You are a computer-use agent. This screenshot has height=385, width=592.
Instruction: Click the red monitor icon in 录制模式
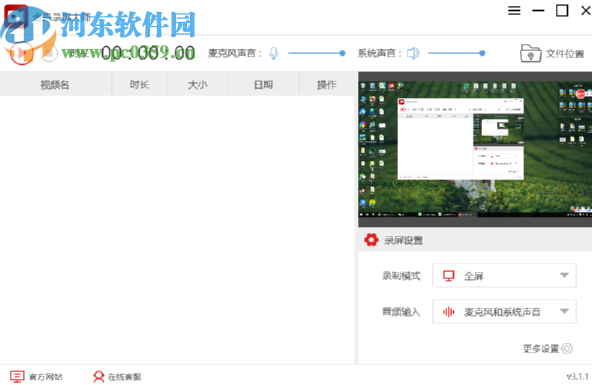(449, 276)
